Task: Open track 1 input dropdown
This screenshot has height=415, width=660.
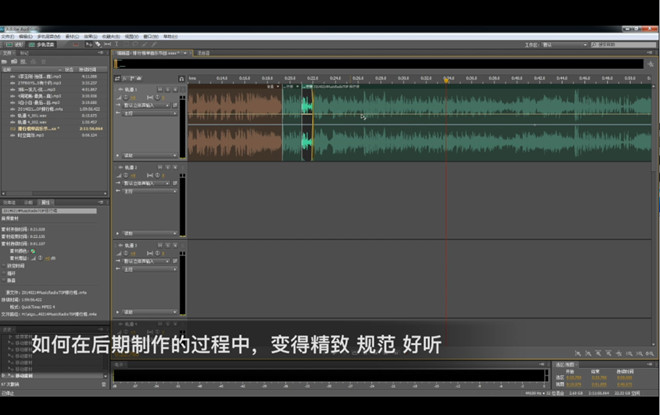Action: tap(145, 105)
